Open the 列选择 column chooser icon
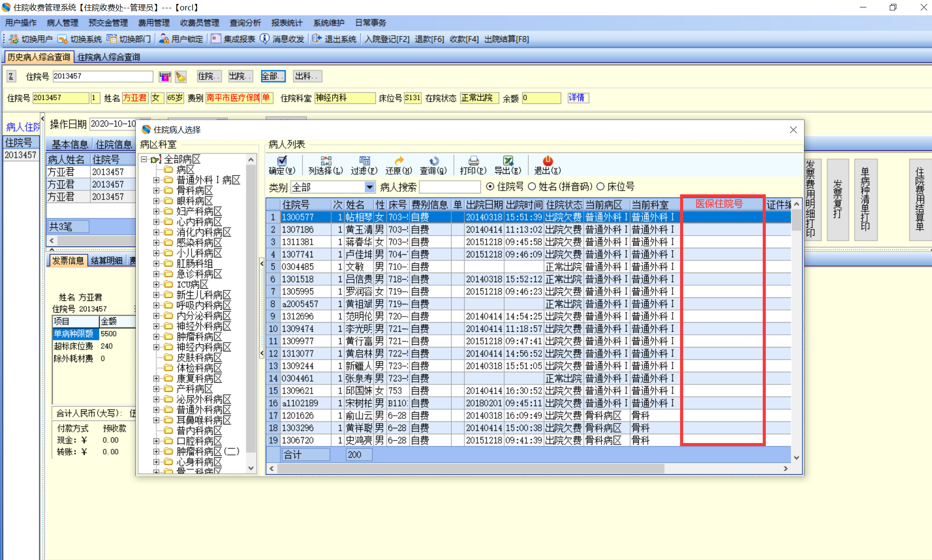The height and width of the screenshot is (560, 932). tap(325, 161)
